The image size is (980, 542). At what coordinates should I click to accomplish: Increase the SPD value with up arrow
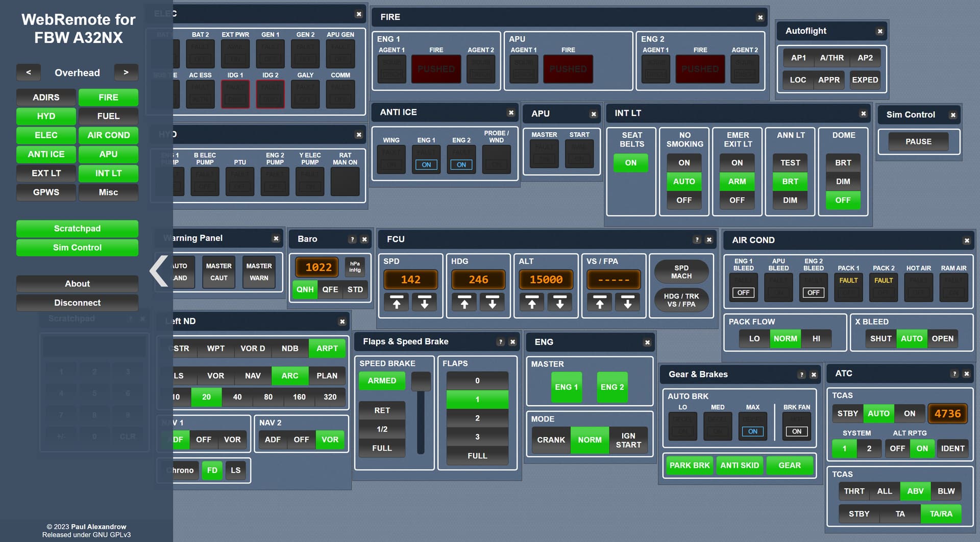click(397, 303)
